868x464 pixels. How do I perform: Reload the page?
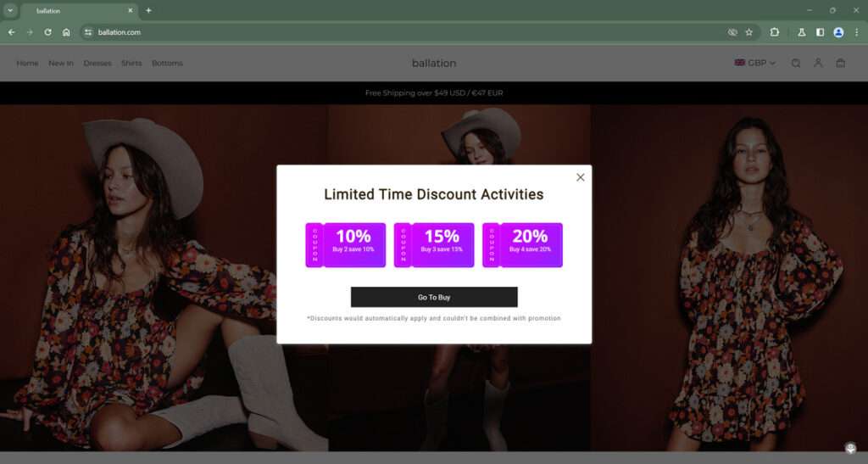(x=47, y=32)
